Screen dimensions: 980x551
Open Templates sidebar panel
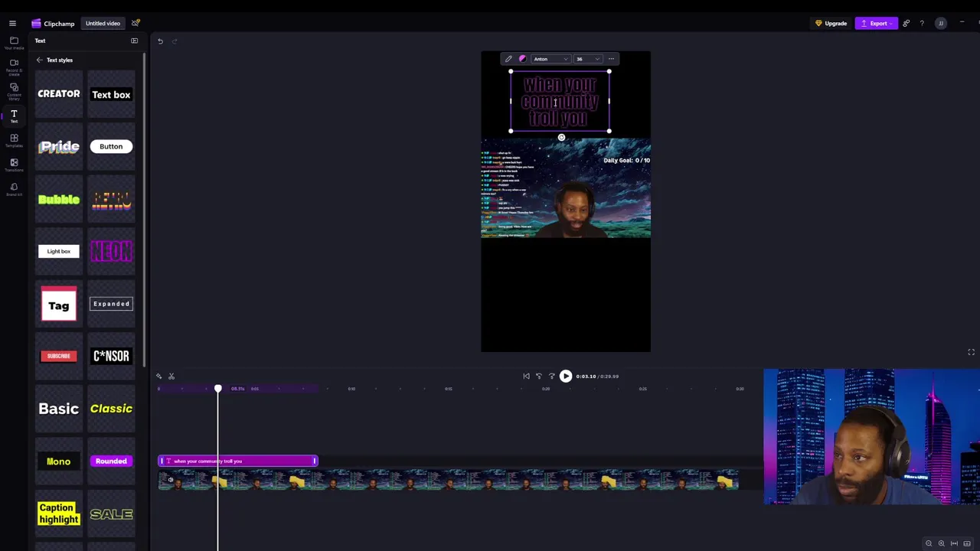pyautogui.click(x=14, y=141)
